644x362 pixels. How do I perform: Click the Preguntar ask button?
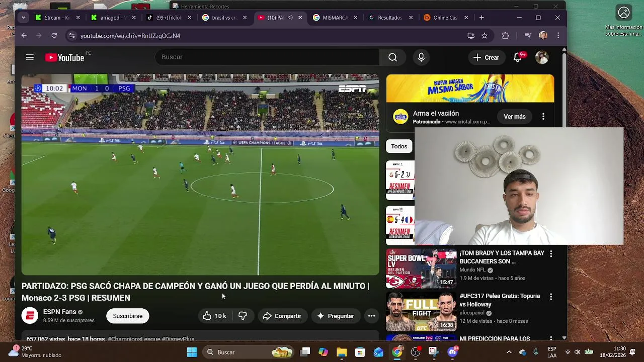(336, 316)
